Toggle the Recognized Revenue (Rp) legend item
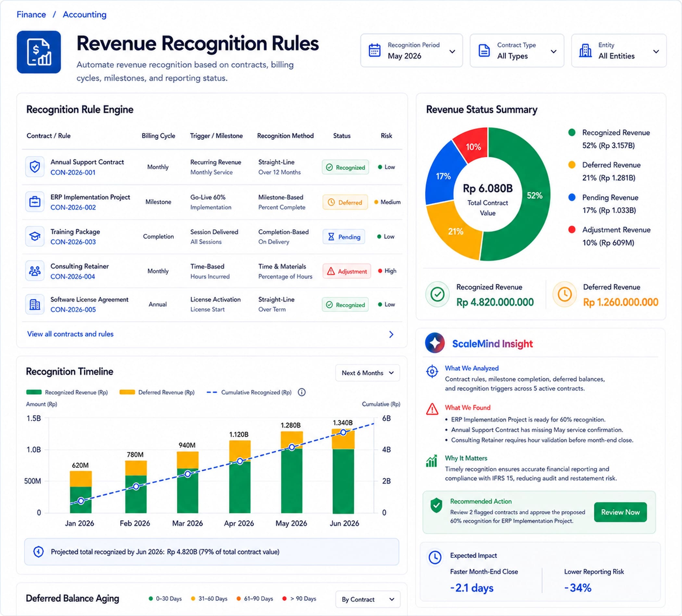682x616 pixels. pos(67,392)
